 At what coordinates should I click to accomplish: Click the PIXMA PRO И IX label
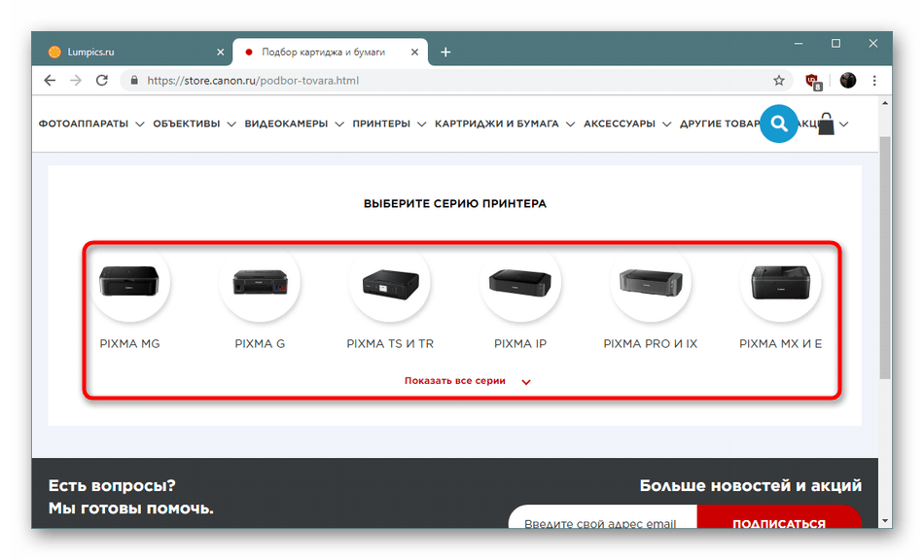point(651,344)
